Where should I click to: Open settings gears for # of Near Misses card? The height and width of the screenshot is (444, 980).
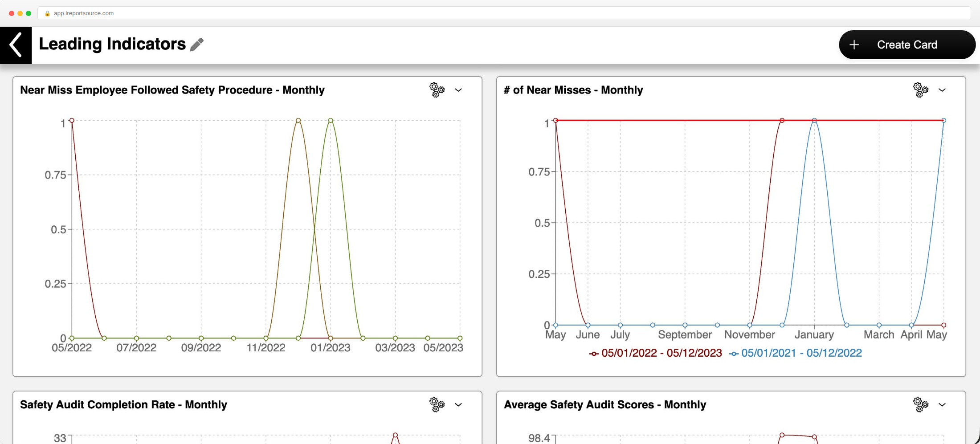pyautogui.click(x=920, y=90)
